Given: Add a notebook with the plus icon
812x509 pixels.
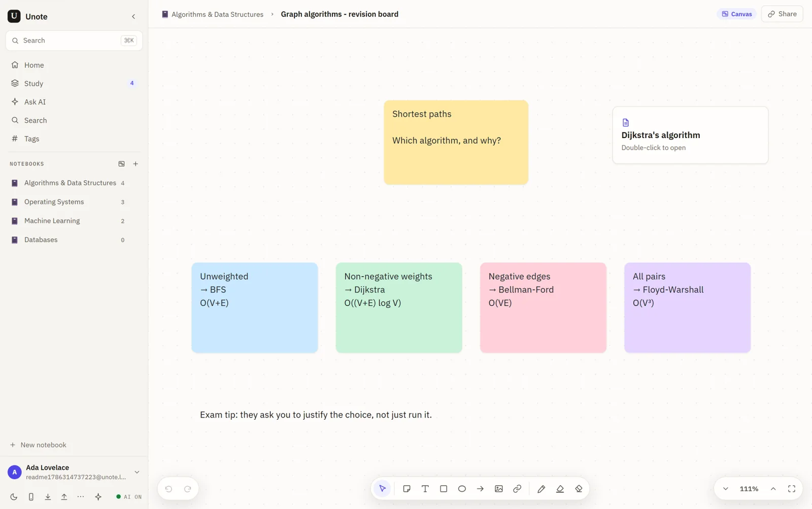Looking at the screenshot, I should 136,164.
